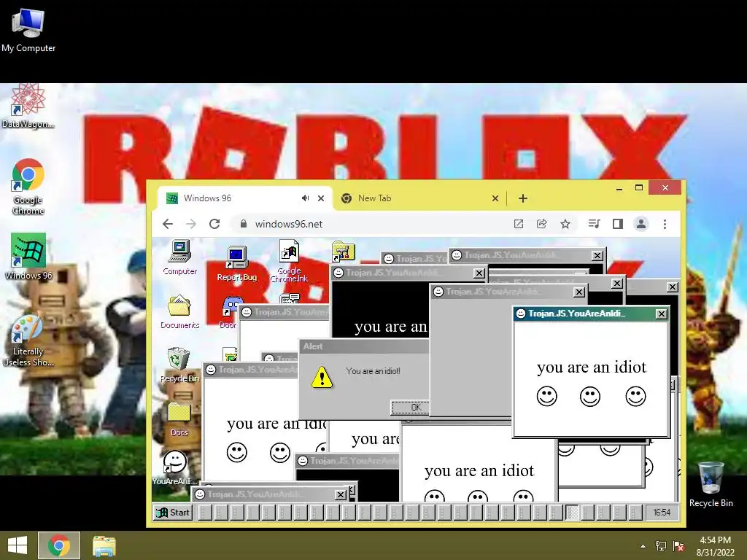
Task: Go forward in Chrome
Action: pos(190,224)
